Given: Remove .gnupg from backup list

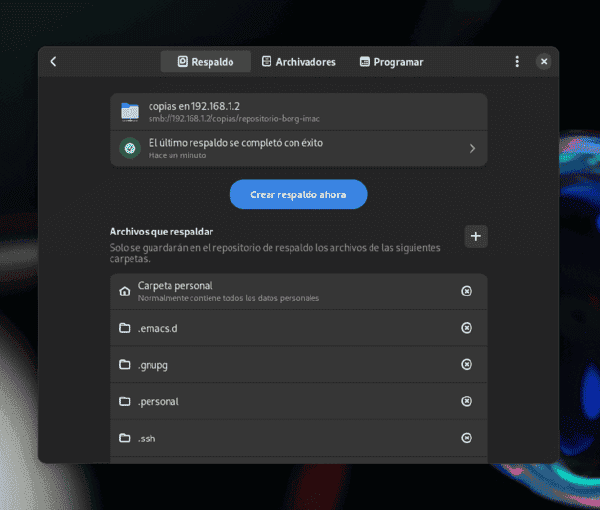Looking at the screenshot, I should tap(466, 364).
